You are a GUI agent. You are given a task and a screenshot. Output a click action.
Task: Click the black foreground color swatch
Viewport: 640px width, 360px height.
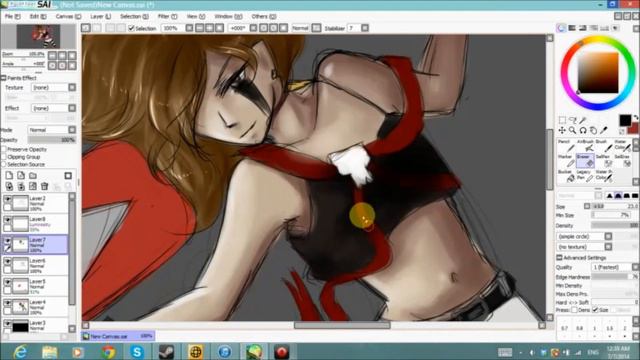624,120
